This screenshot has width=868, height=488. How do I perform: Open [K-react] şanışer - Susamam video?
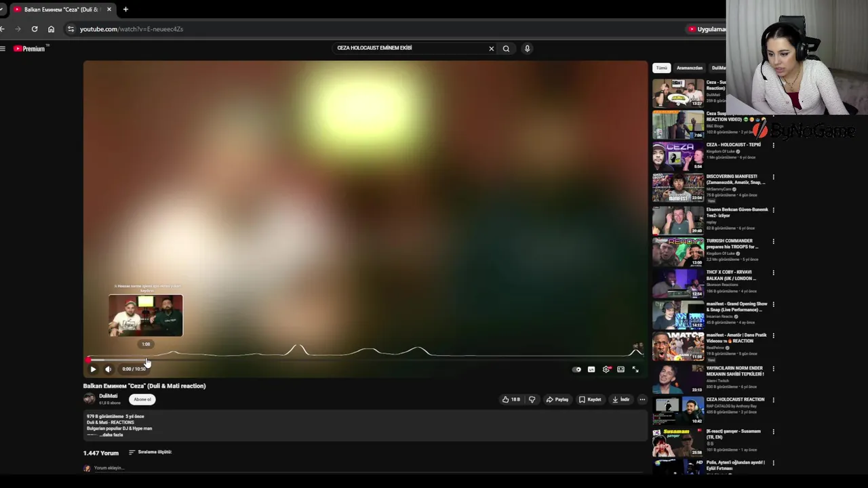(x=734, y=434)
